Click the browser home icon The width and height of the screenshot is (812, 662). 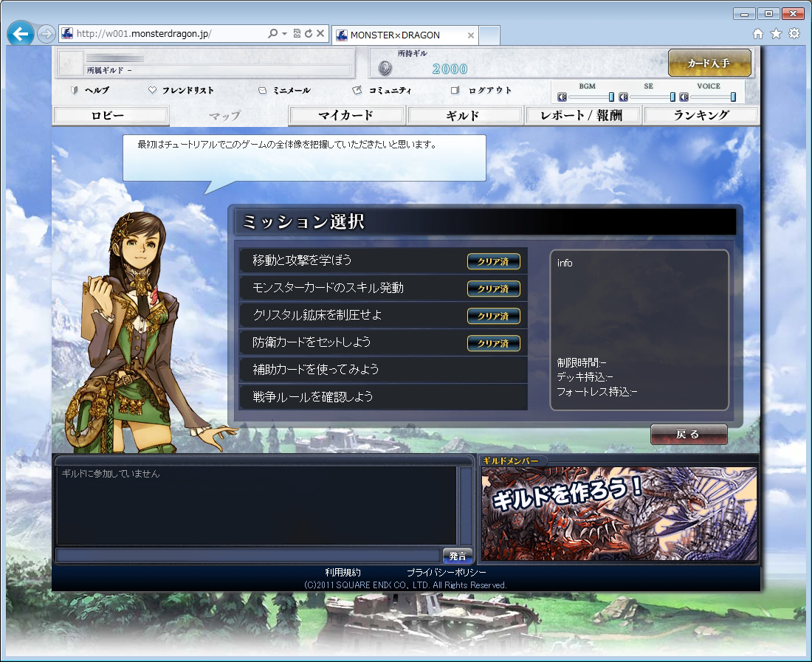pos(758,34)
